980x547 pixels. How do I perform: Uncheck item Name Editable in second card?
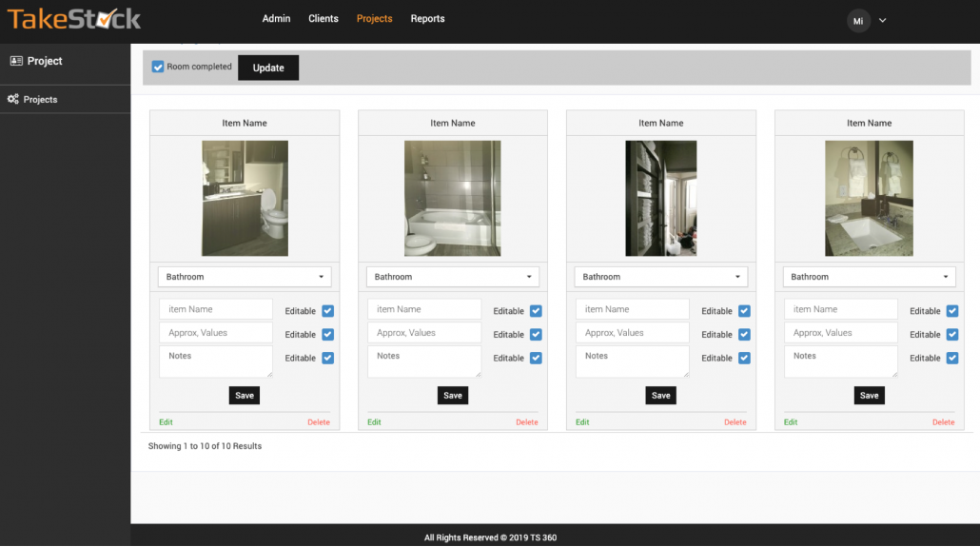536,311
